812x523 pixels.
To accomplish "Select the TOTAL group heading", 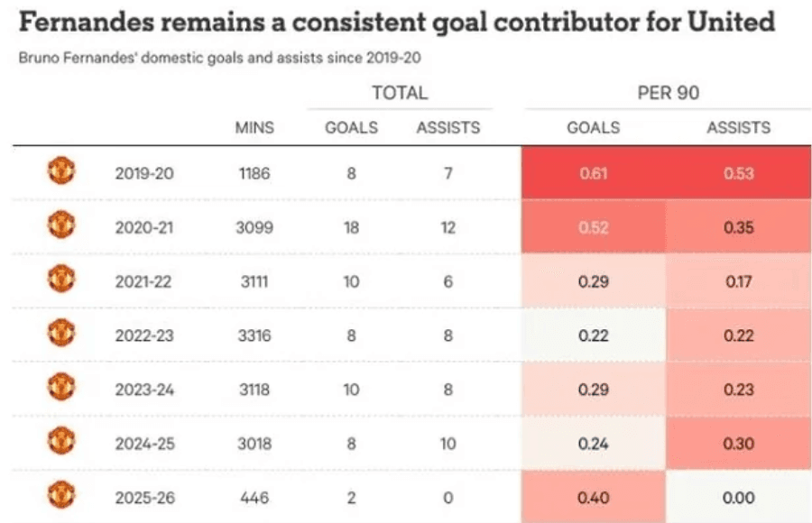I will tap(400, 93).
